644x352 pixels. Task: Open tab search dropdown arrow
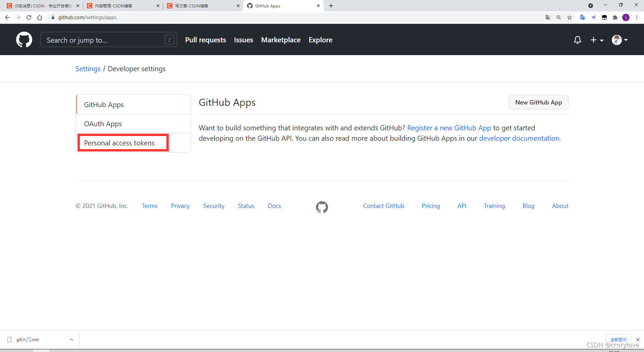coord(591,6)
